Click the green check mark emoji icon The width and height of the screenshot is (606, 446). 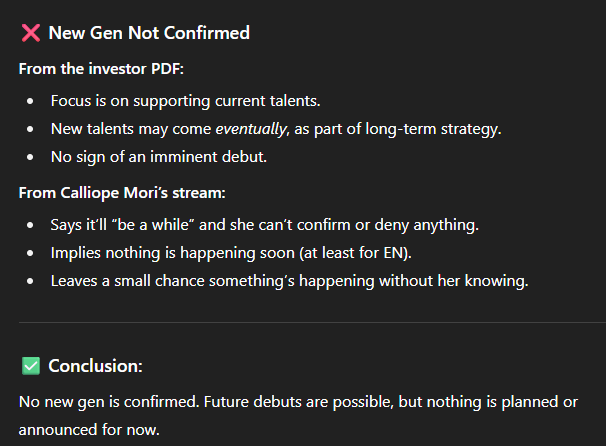click(31, 366)
